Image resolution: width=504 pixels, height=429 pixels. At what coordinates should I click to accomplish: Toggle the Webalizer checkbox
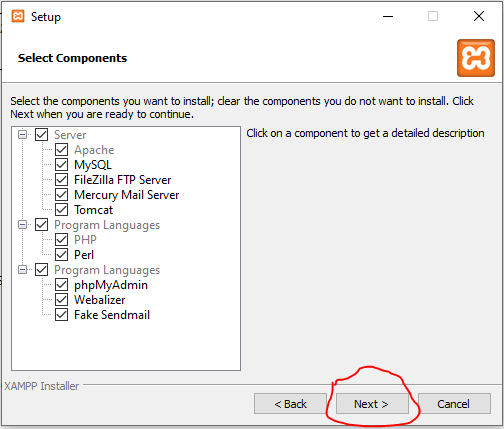(62, 300)
